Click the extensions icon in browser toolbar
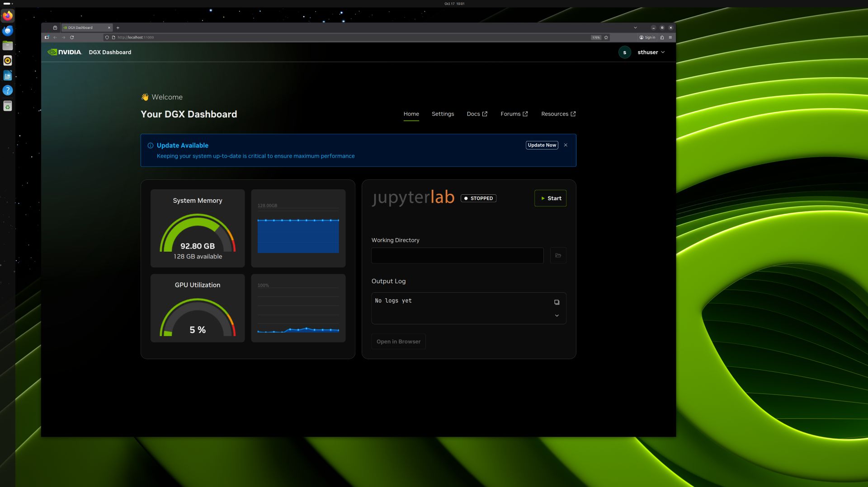The height and width of the screenshot is (487, 868). click(662, 37)
